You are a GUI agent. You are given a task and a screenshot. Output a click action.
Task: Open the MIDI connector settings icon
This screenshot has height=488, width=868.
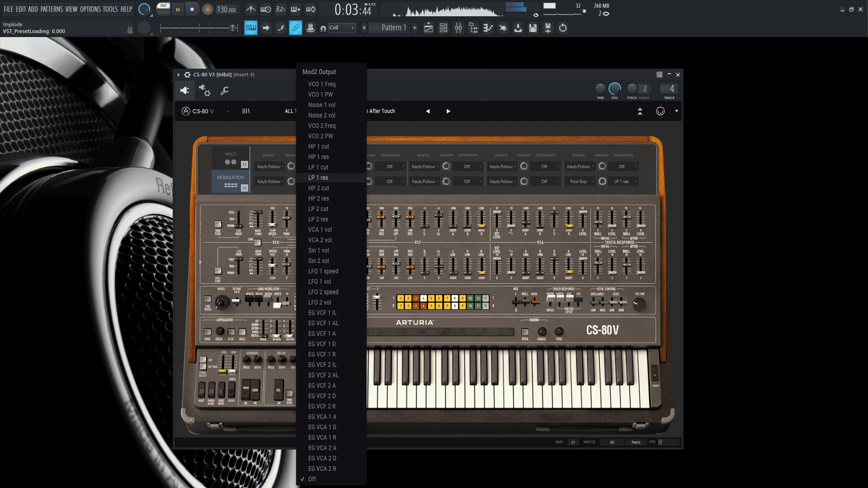coord(660,111)
